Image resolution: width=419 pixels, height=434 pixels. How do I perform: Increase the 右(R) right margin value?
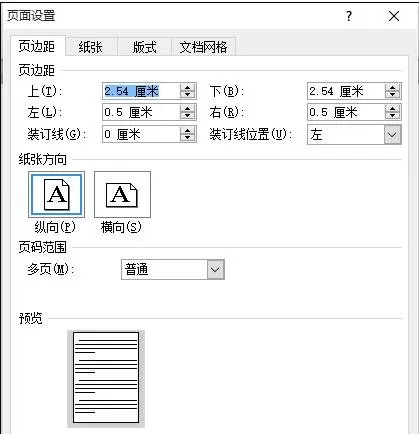click(393, 109)
